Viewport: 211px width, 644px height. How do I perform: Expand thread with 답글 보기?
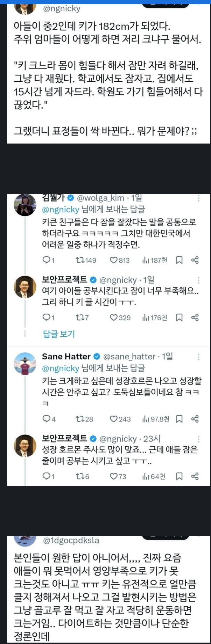(x=59, y=334)
